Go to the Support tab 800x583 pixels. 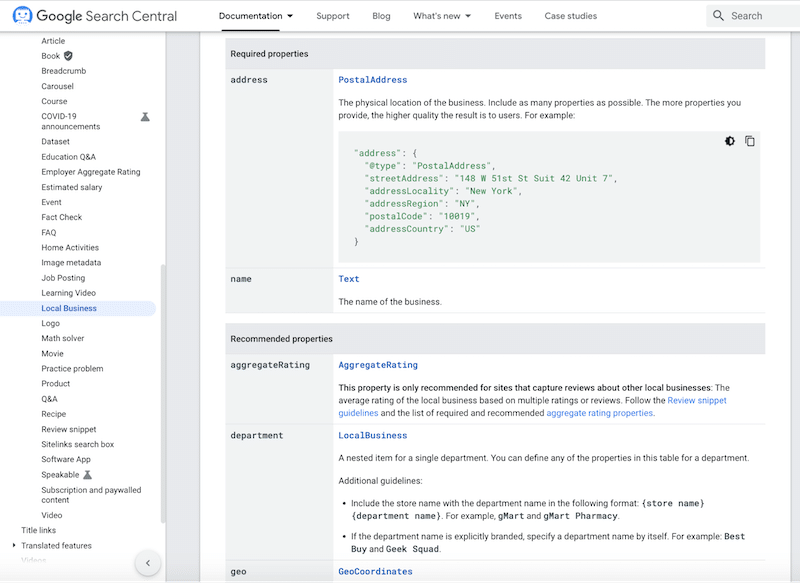pyautogui.click(x=333, y=16)
